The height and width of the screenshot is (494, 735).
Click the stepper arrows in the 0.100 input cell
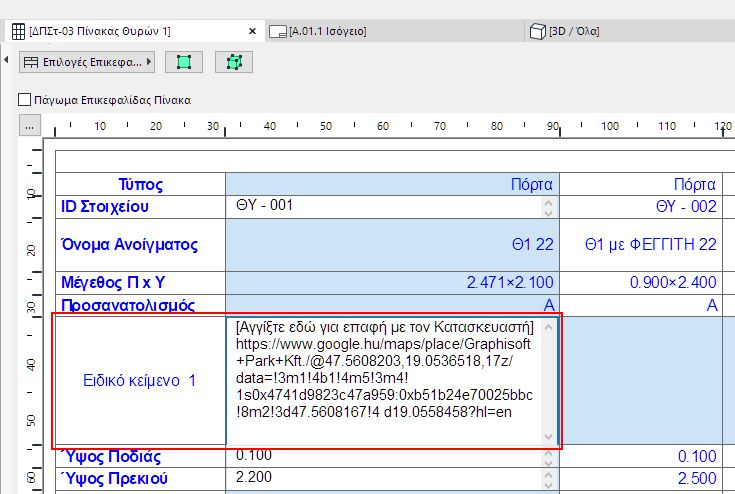tap(548, 457)
